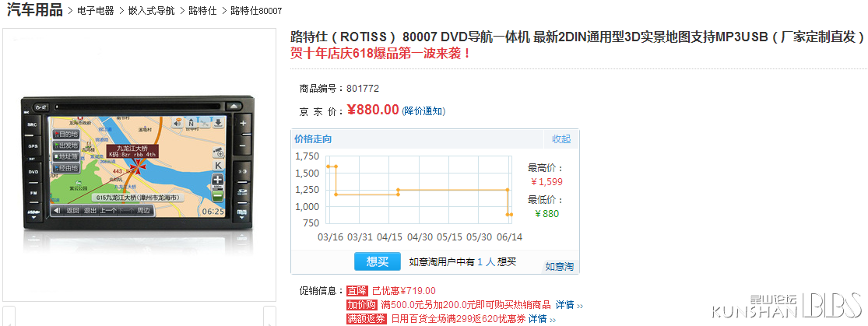Open 嵌入式导航 breadcrumb category
This screenshot has width=868, height=326.
point(151,11)
